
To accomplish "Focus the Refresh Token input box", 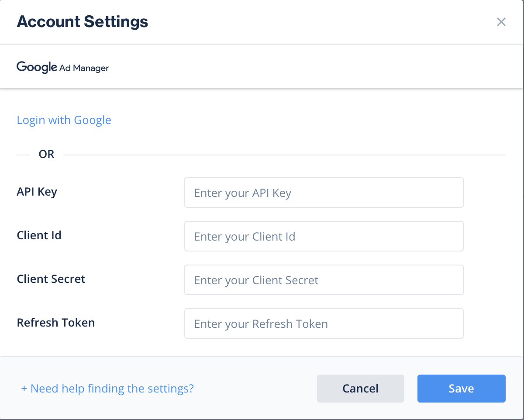I will click(x=324, y=324).
